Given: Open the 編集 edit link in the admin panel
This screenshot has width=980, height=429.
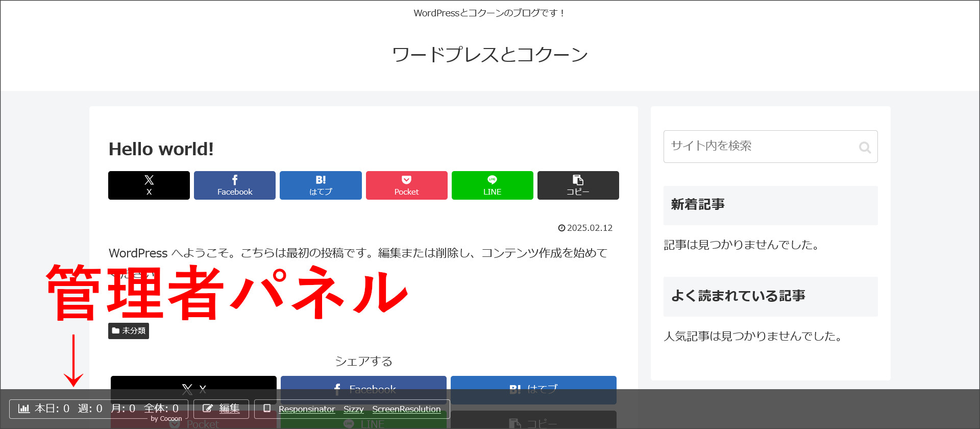Looking at the screenshot, I should 229,409.
